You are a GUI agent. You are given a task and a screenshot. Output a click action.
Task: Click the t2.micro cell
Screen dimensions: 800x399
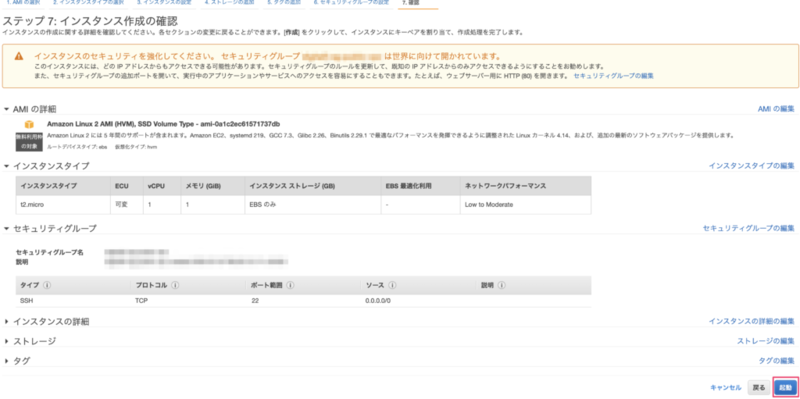tap(63, 205)
